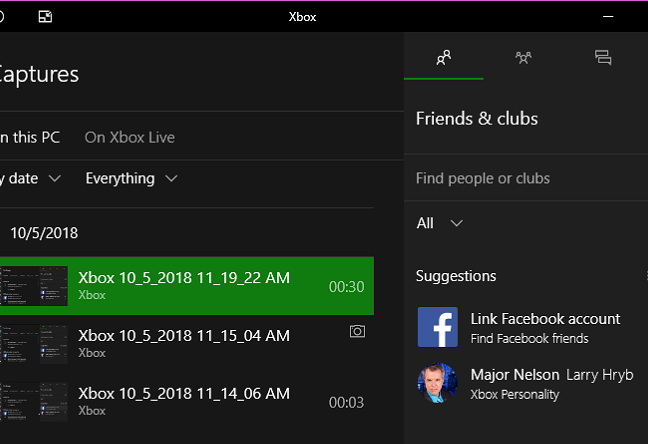Viewport: 648px width, 444px height.
Task: Click Link Facebook account suggestion
Action: pos(545,319)
